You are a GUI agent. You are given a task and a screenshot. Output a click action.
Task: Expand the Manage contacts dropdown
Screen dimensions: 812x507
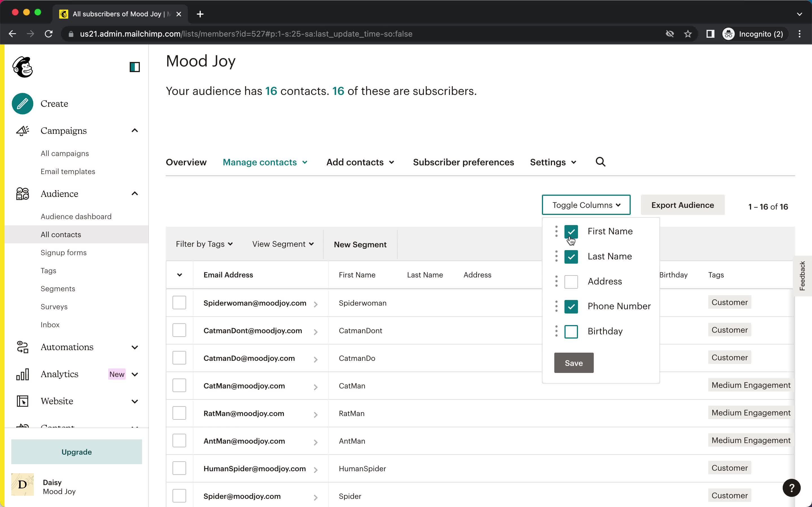coord(265,162)
